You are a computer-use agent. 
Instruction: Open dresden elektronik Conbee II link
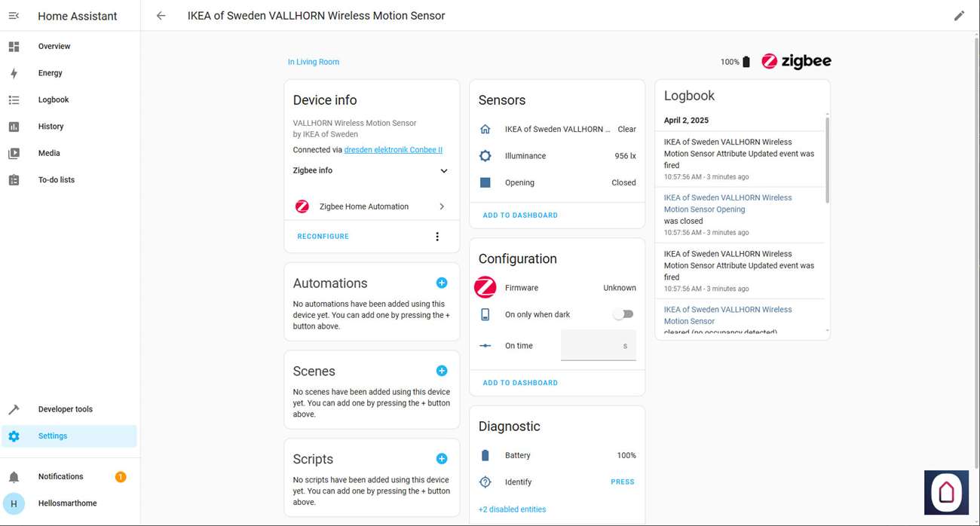pyautogui.click(x=393, y=150)
